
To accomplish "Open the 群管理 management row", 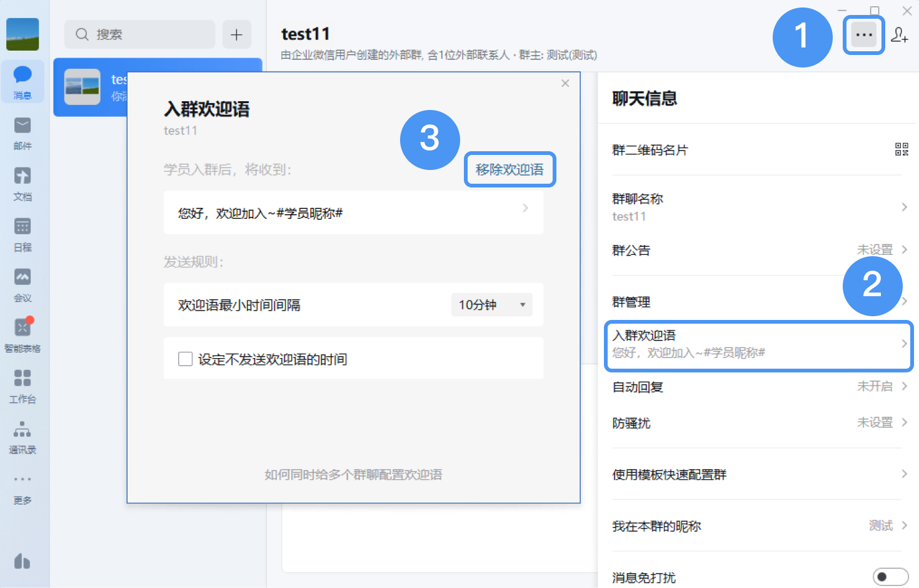I will click(x=758, y=302).
